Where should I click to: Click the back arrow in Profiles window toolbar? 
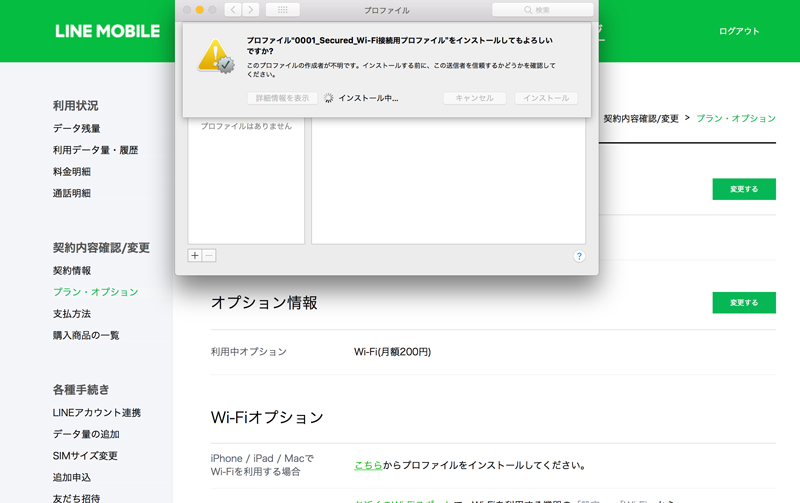(233, 10)
